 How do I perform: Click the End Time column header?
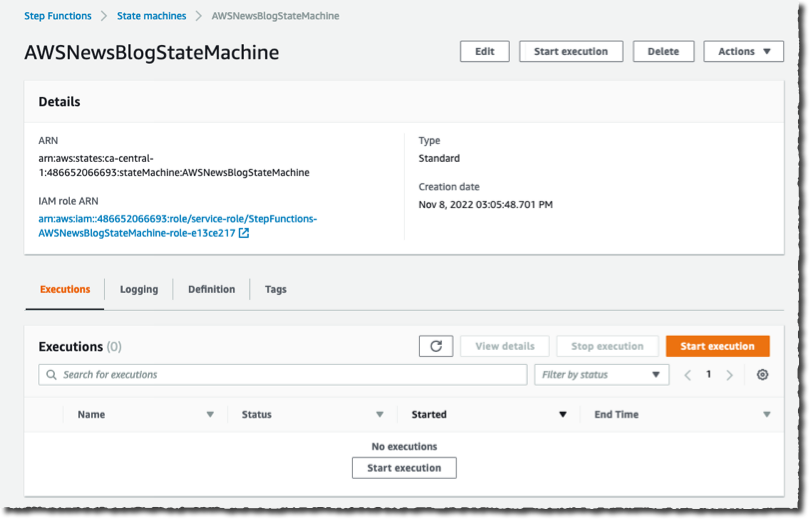tap(616, 414)
